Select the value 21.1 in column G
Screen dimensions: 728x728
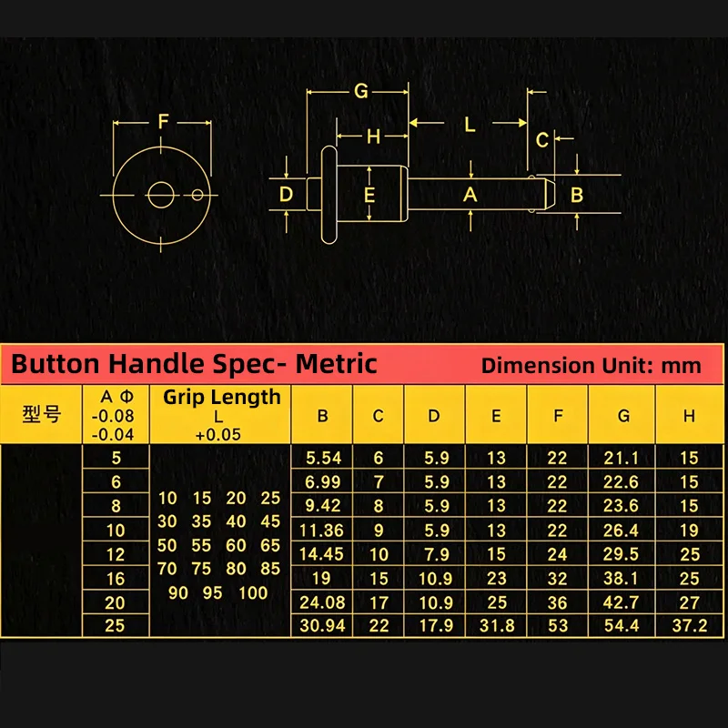622,459
